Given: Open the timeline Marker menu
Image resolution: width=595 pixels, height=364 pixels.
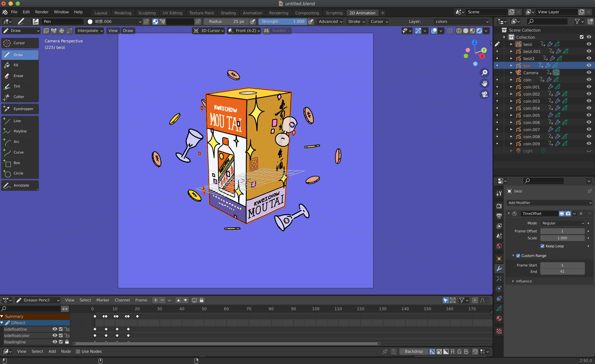Looking at the screenshot, I should (x=103, y=300).
